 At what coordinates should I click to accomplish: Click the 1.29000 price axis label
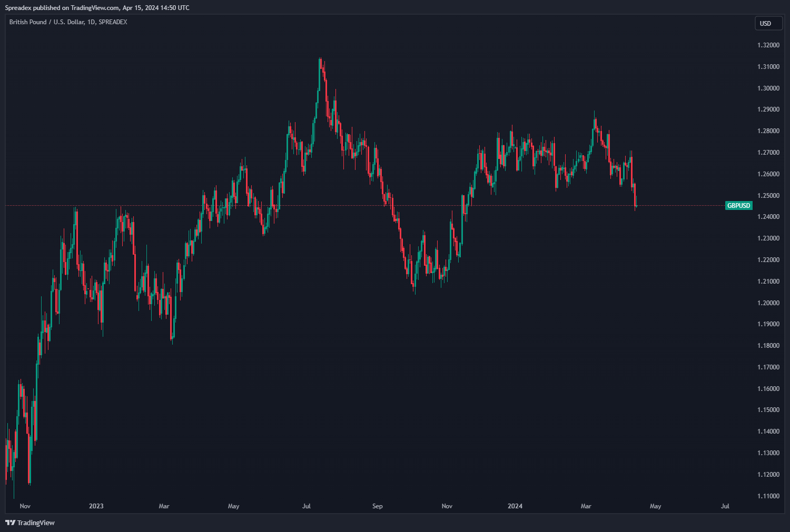(x=768, y=109)
